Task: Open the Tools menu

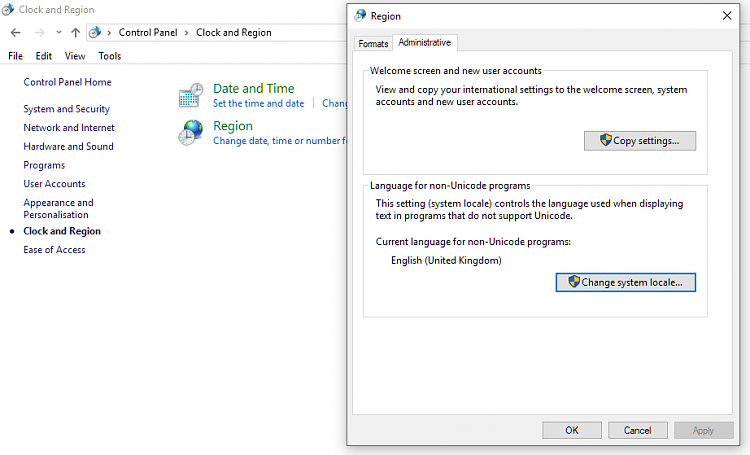Action: [x=110, y=56]
